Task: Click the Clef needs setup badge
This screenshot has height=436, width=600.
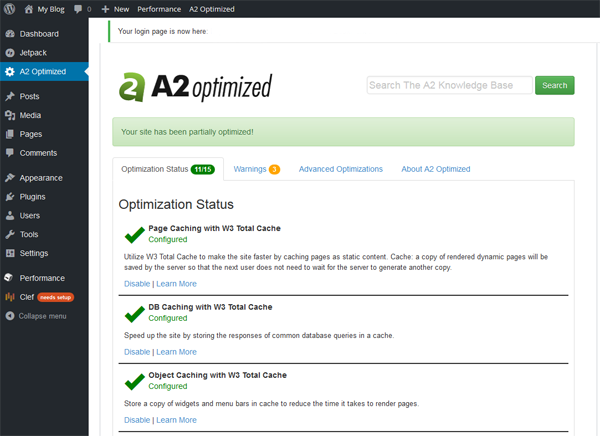Action: point(55,297)
